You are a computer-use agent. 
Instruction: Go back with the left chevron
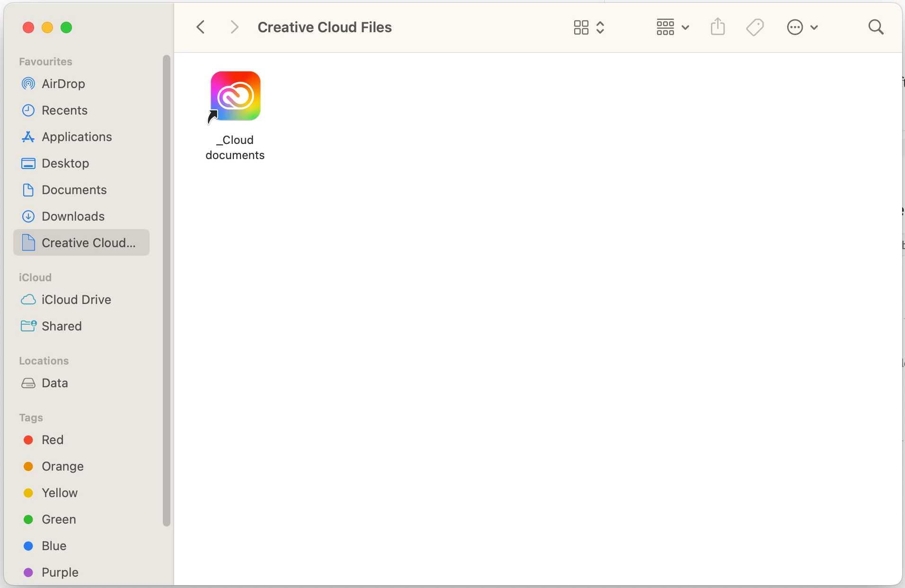[x=201, y=27]
